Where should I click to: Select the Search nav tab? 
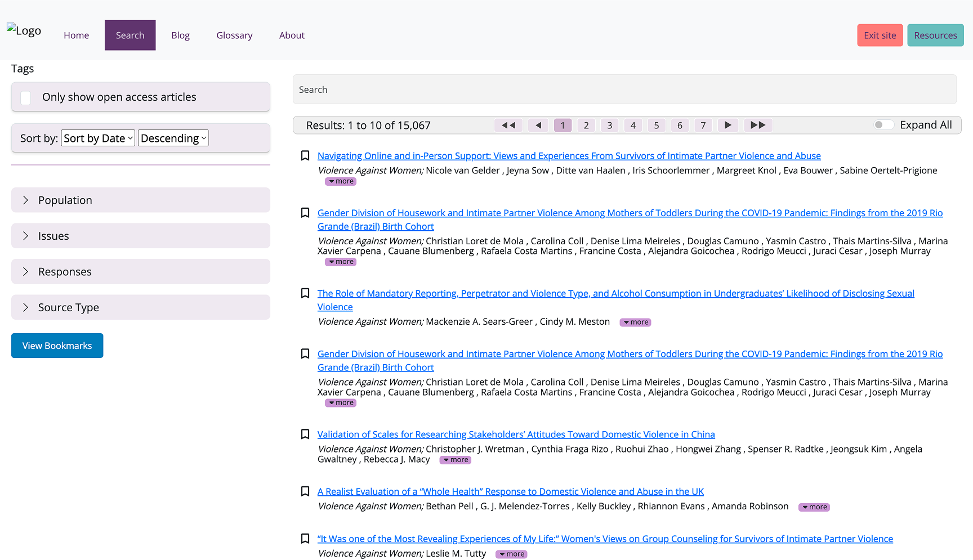pos(130,35)
